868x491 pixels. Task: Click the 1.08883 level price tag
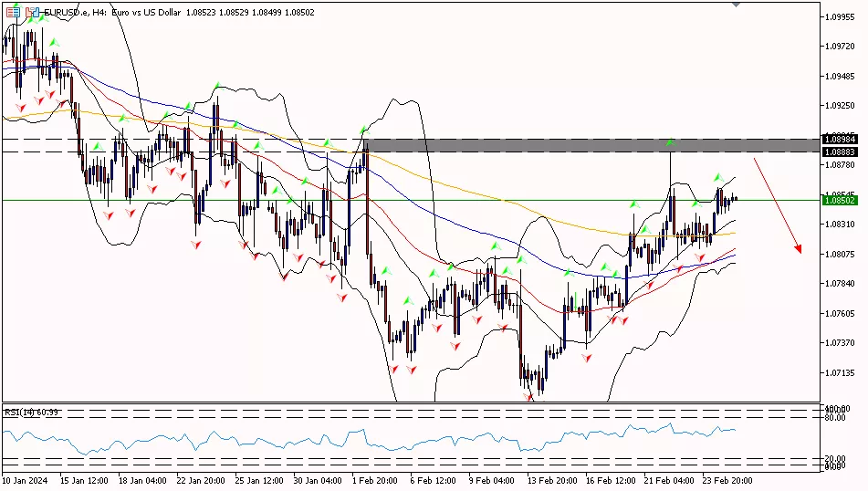pos(839,151)
